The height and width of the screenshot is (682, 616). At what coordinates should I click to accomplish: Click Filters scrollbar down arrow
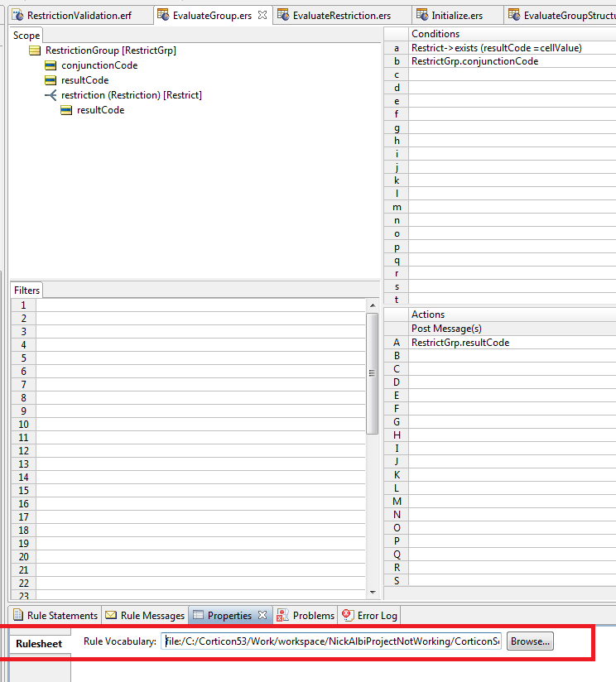(x=373, y=592)
